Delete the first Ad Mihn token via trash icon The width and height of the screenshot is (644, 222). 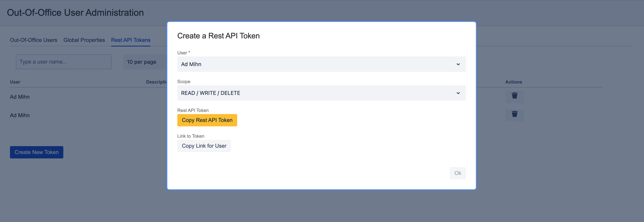(x=514, y=97)
